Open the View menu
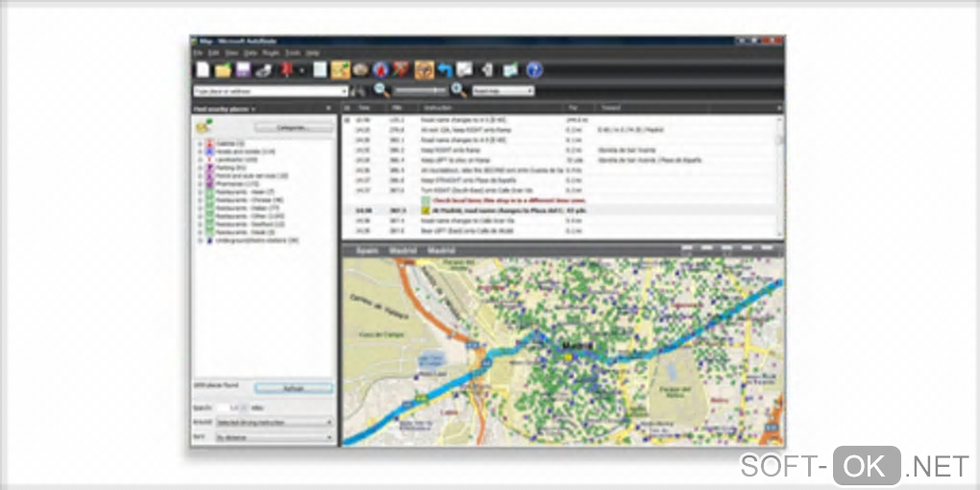 232,53
